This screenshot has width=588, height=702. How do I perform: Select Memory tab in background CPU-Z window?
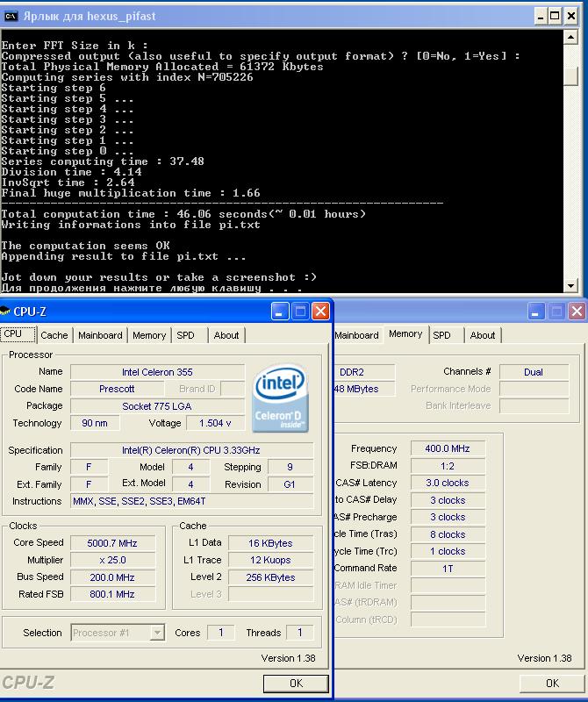click(x=405, y=334)
